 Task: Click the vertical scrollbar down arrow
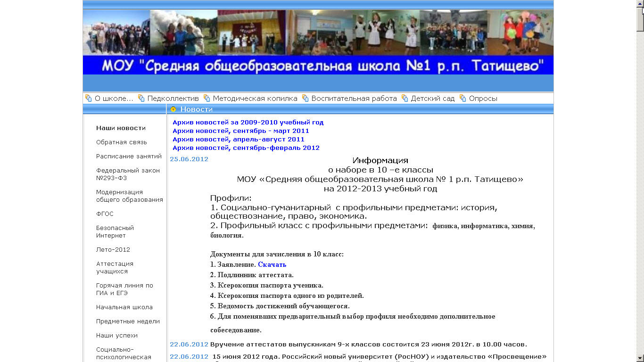(640, 358)
